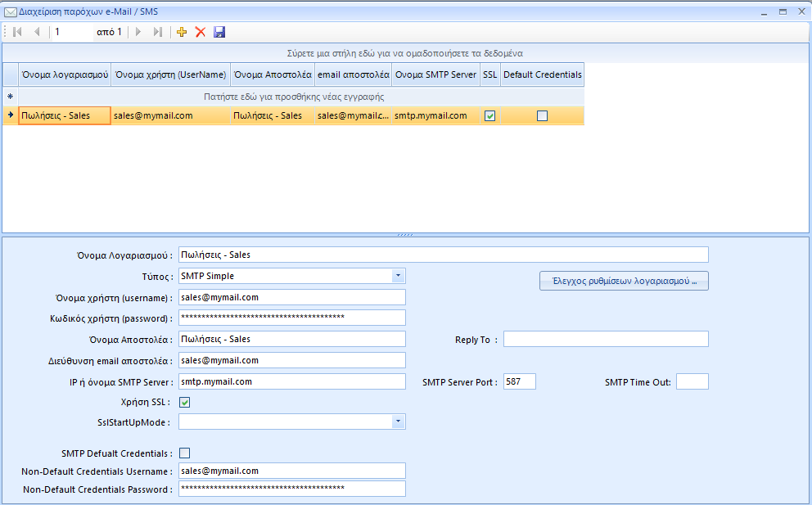Click the SMTP Server Port field

520,381
